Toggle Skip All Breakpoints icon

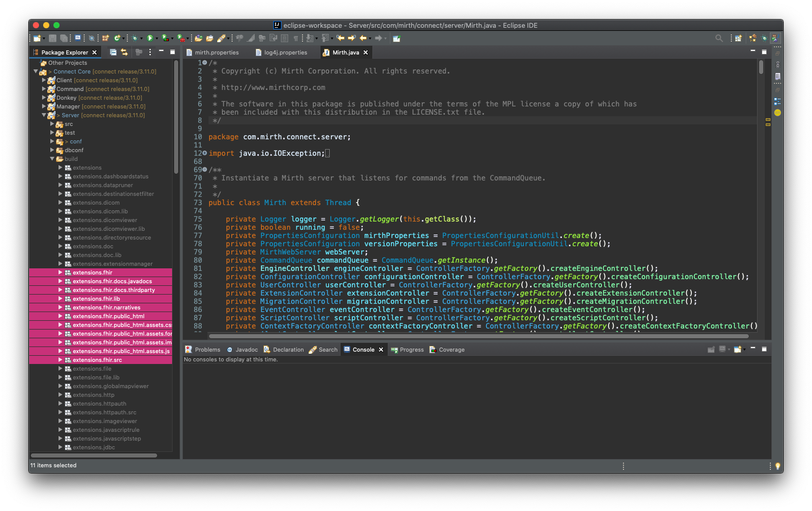pos(91,38)
